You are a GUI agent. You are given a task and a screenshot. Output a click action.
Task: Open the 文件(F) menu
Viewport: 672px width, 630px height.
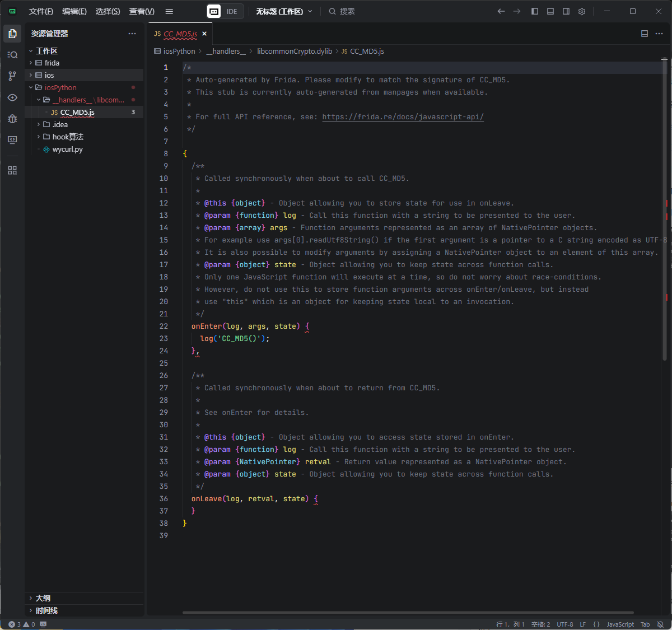click(41, 11)
